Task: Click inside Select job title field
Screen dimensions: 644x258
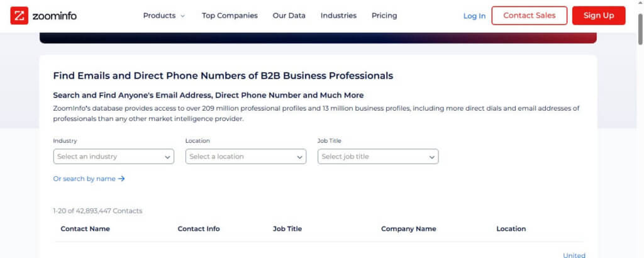Action: click(378, 157)
